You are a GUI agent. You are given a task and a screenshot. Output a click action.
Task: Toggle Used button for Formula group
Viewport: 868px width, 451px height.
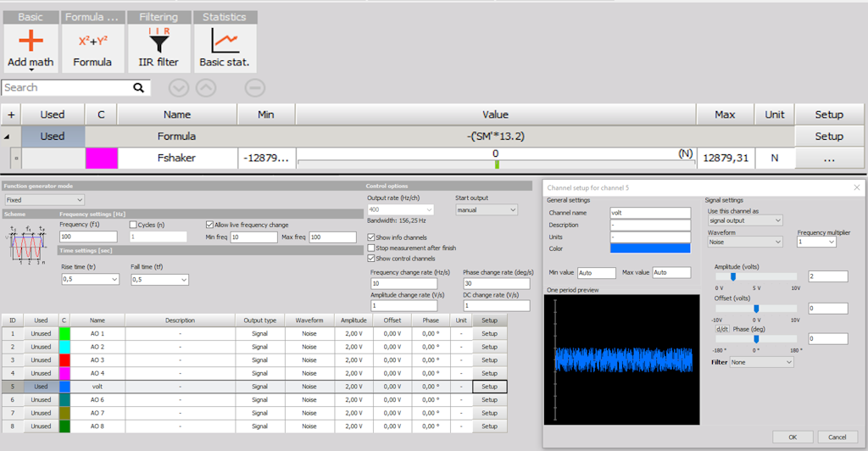point(53,136)
